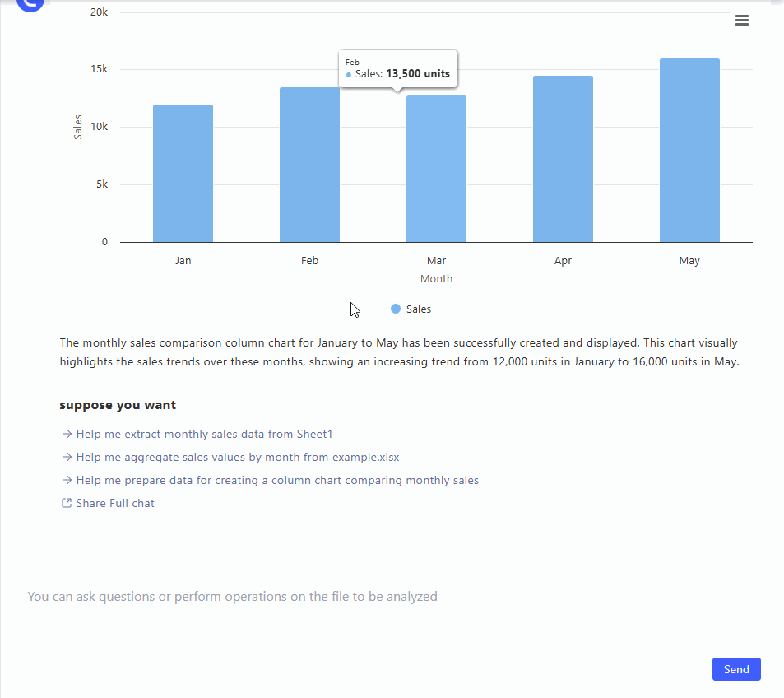Click the highlighted Mar column bar

436,169
